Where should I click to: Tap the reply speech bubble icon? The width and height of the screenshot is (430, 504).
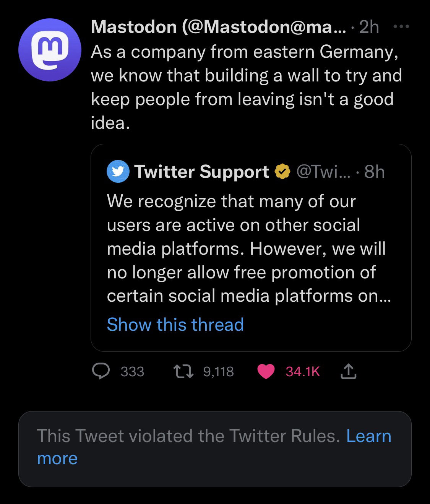point(102,371)
